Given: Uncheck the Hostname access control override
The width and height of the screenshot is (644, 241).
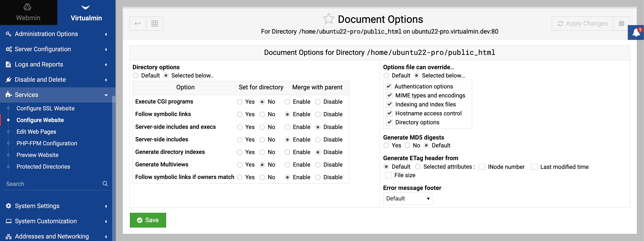Looking at the screenshot, I should [389, 113].
